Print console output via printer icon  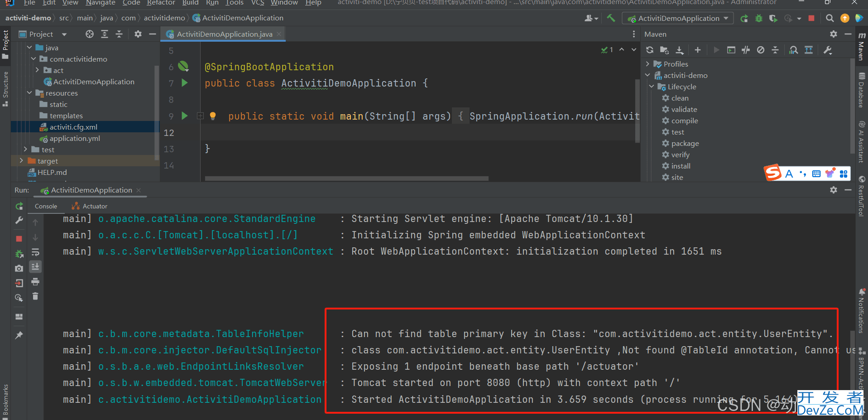pyautogui.click(x=35, y=282)
